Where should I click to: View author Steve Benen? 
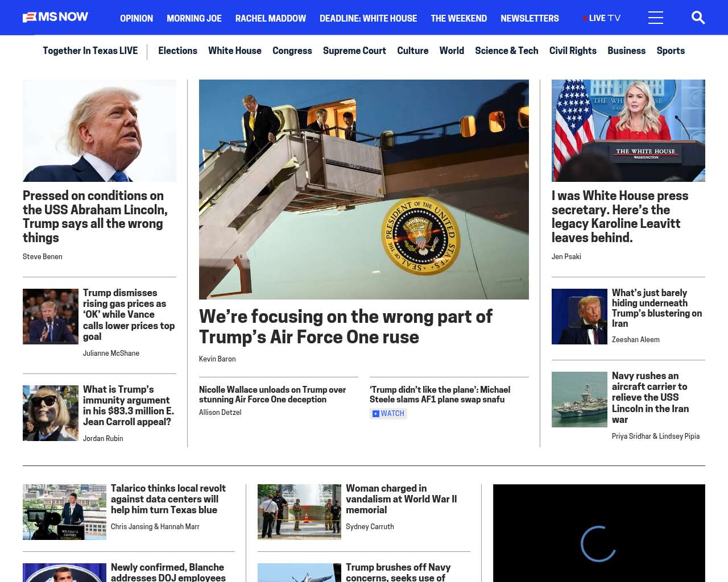43,257
